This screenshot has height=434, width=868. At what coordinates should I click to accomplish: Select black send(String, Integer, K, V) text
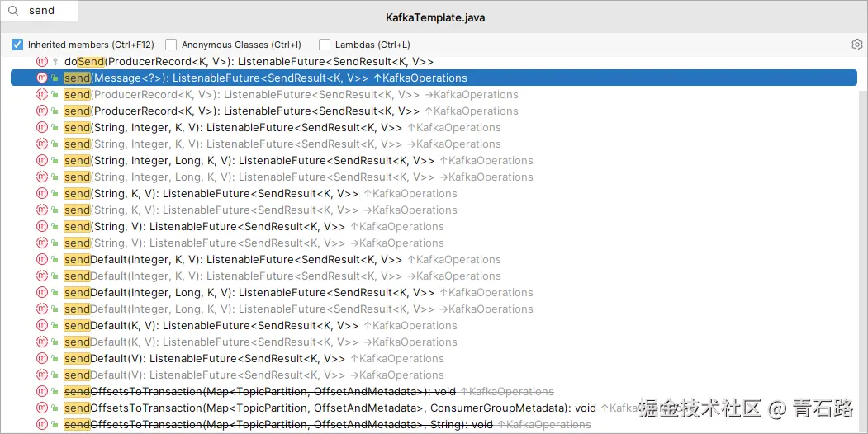(282, 127)
